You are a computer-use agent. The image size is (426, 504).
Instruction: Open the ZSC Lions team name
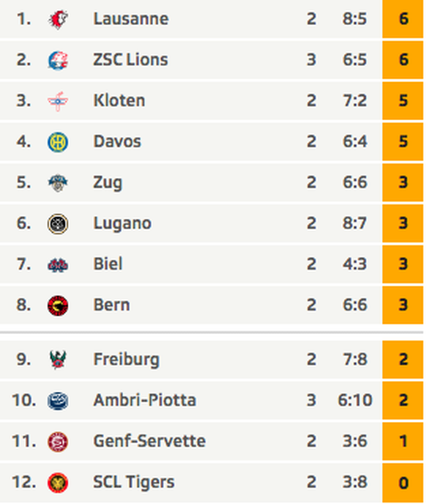tap(130, 59)
